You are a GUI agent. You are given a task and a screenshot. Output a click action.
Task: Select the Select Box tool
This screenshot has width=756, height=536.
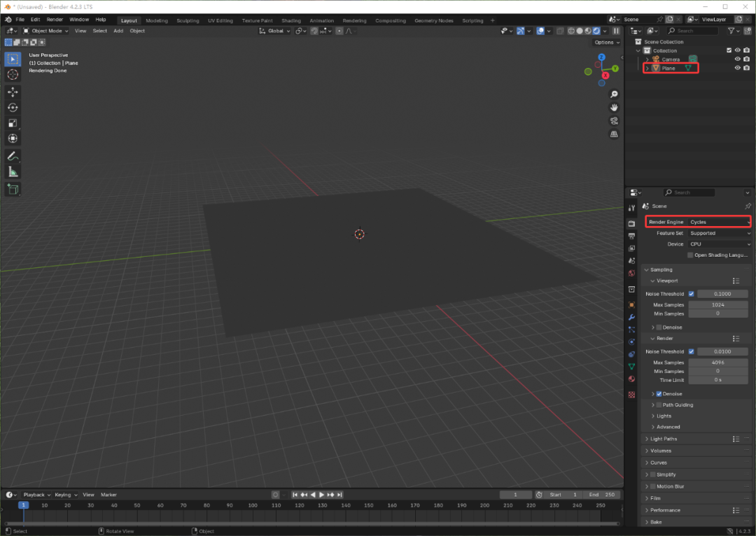pyautogui.click(x=13, y=59)
